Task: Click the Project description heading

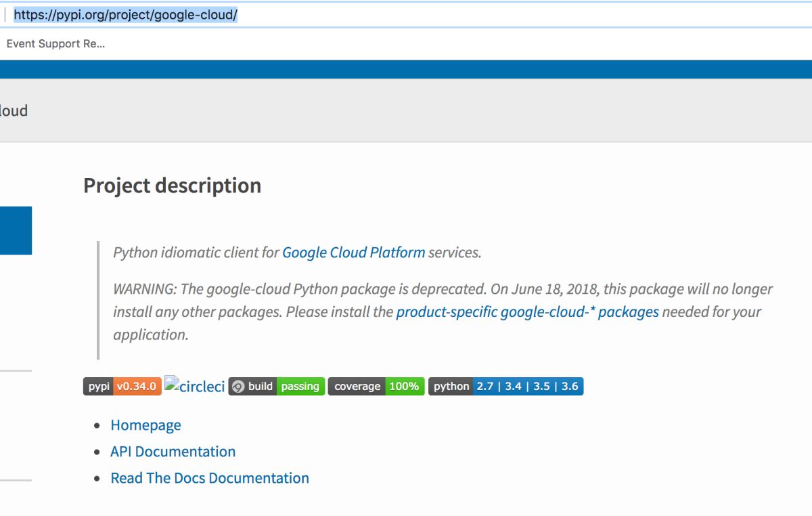Action: point(173,186)
